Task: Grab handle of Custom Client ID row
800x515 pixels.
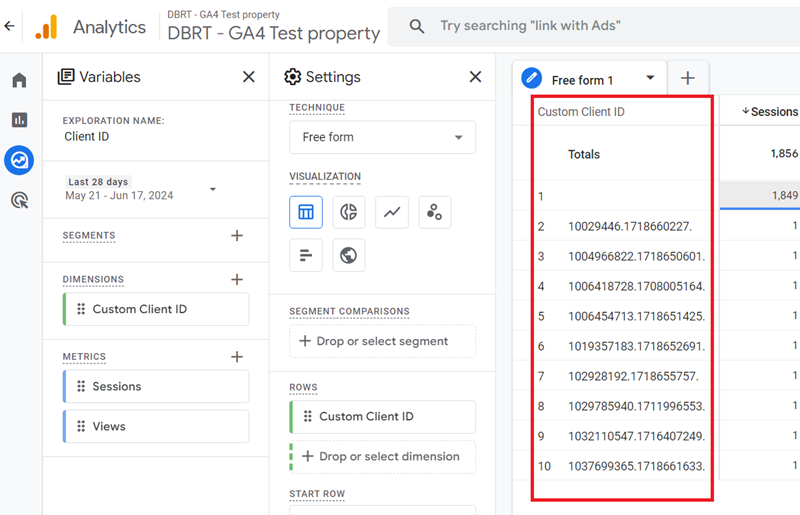Action: point(308,416)
